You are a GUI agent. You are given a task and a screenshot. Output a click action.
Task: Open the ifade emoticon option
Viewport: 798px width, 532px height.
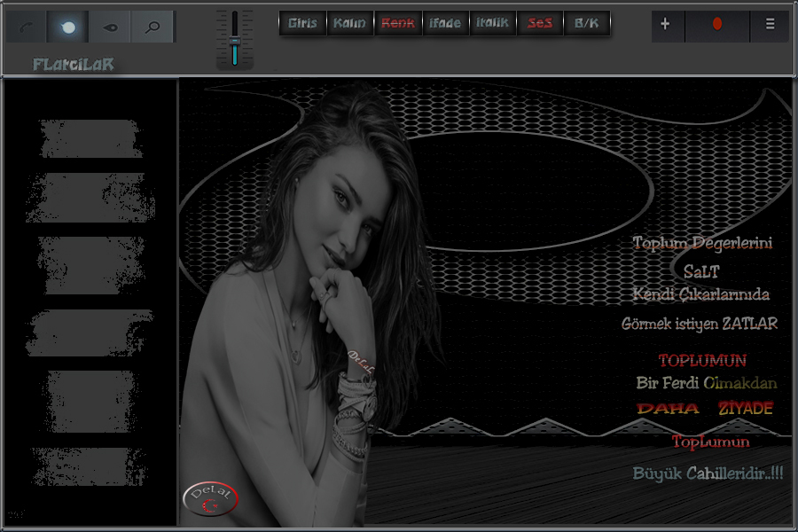(x=444, y=23)
